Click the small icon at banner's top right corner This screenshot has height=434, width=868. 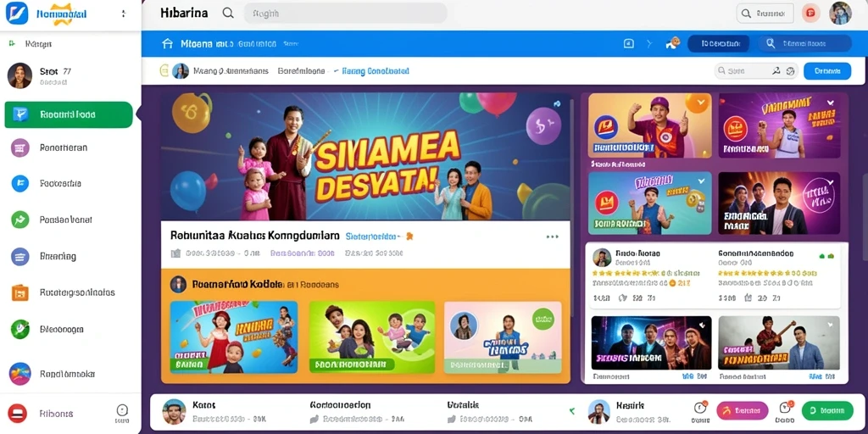[x=557, y=103]
